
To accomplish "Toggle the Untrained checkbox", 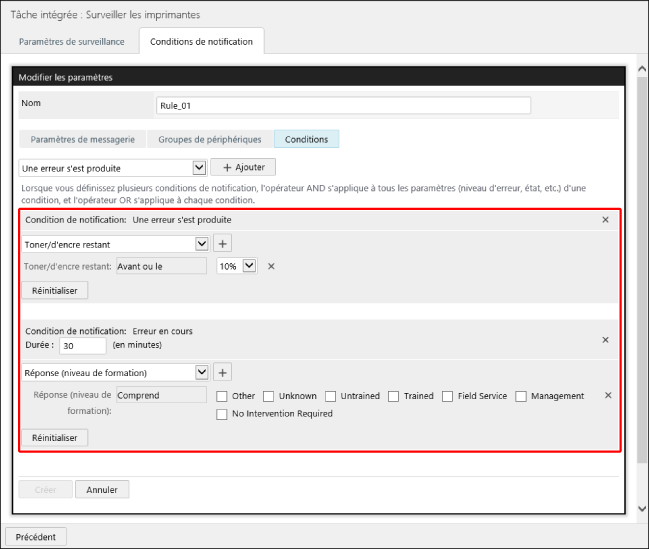I will tap(331, 396).
